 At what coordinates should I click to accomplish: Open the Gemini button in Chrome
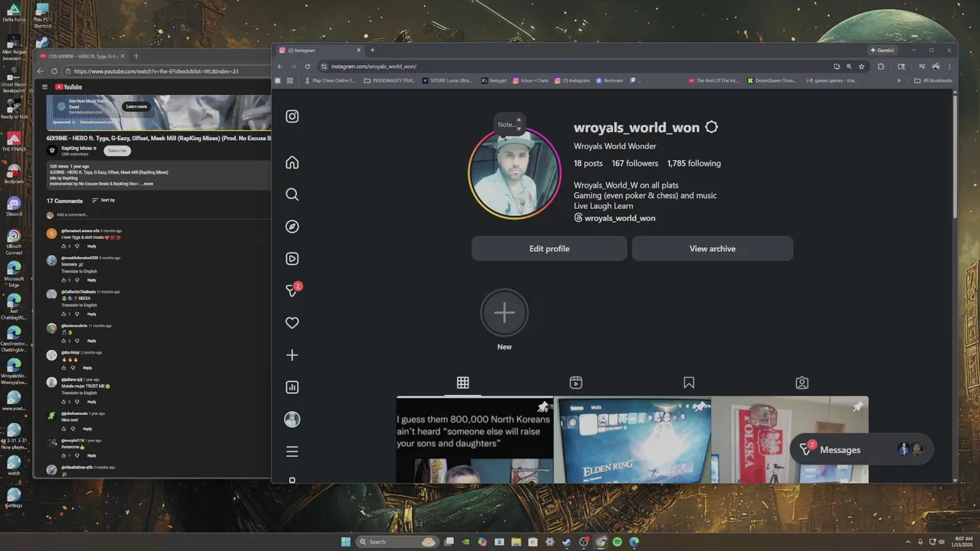point(882,51)
